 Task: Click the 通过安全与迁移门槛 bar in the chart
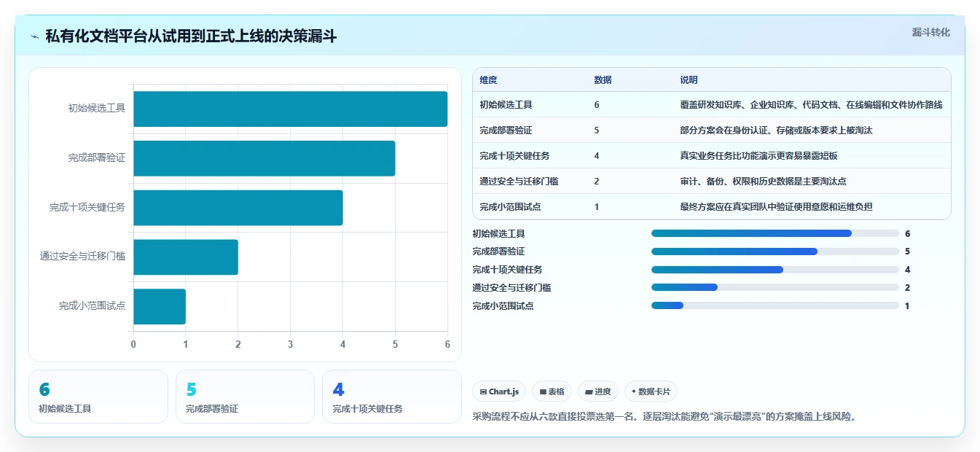coord(186,257)
